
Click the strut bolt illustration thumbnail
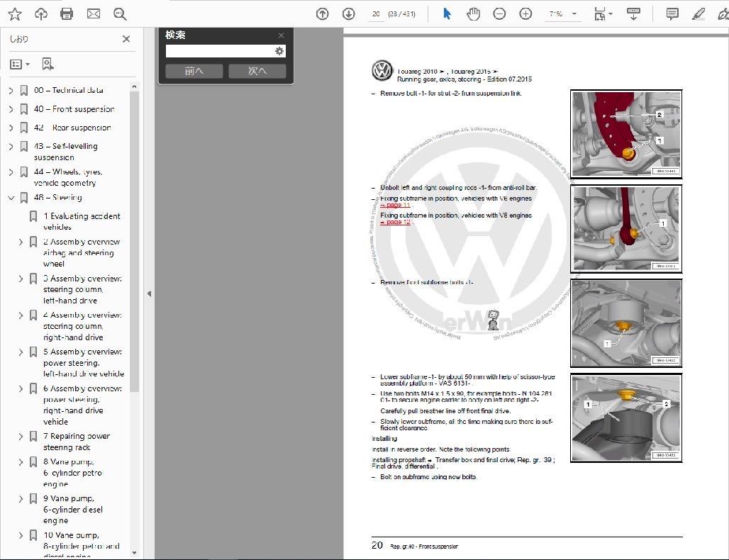[626, 134]
